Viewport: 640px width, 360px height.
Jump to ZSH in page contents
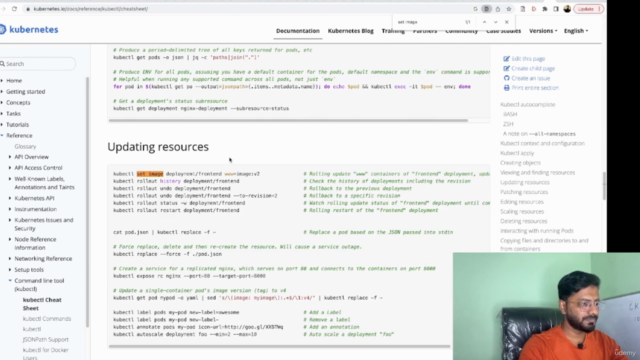tap(508, 124)
